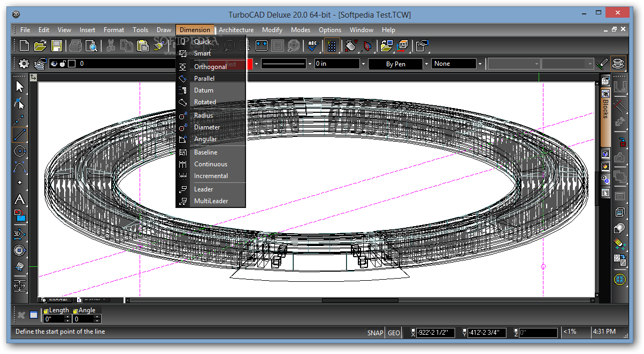Paste from clipboard icon
Viewport: 644px width, 354px height.
[143, 46]
